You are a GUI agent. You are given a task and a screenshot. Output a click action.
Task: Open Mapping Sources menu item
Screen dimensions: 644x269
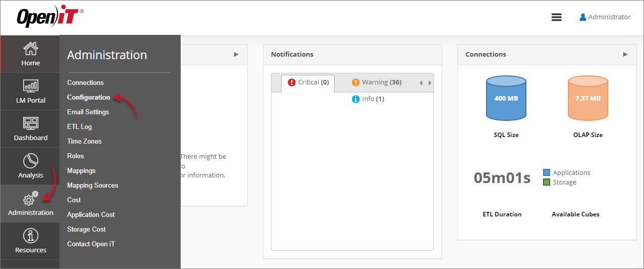click(92, 185)
